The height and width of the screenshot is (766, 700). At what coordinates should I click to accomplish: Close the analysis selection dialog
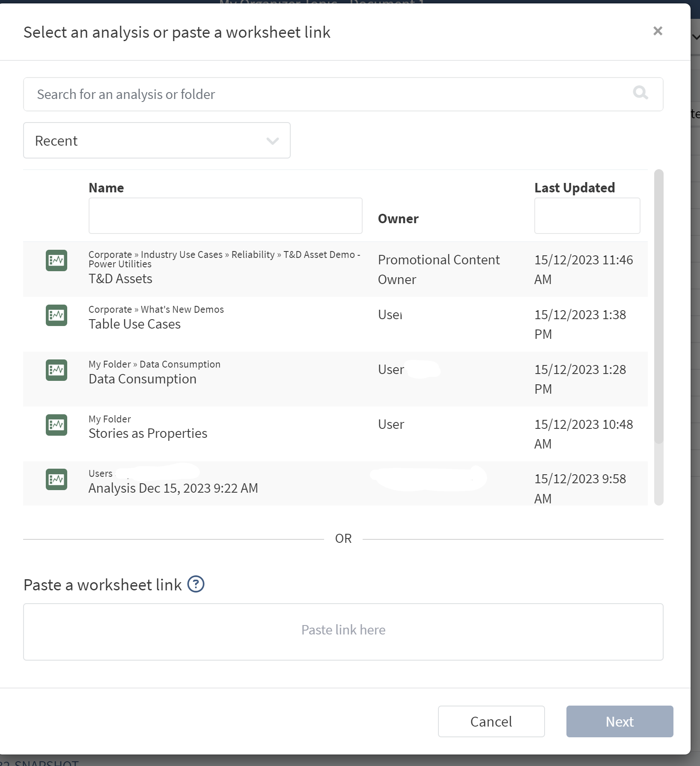click(658, 31)
